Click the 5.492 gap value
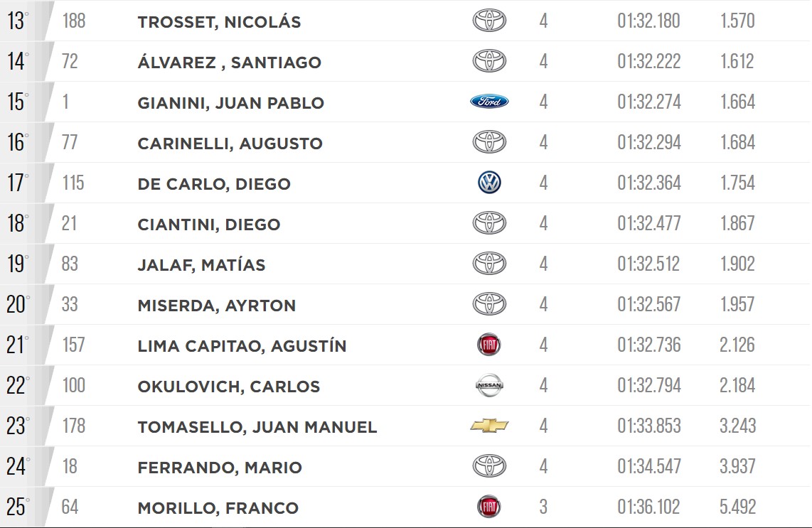Screen dimensions: 812x528 pos(737,507)
